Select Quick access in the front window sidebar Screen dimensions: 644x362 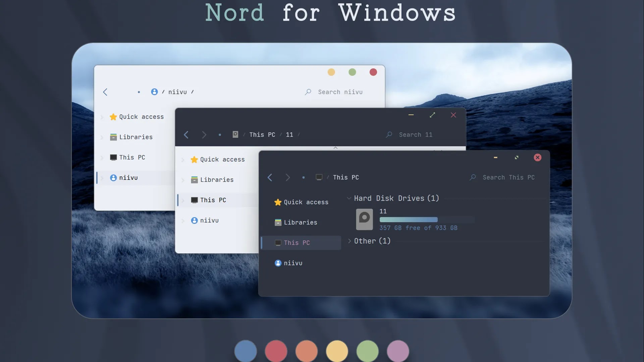(301, 202)
